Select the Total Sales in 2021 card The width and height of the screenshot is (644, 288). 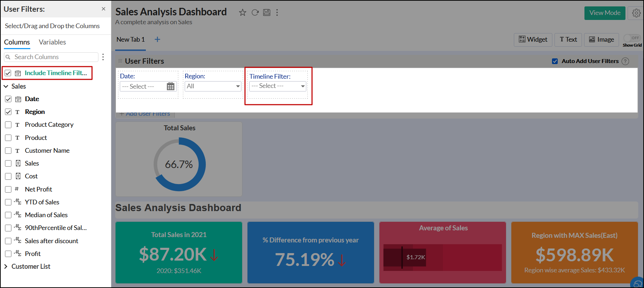179,253
